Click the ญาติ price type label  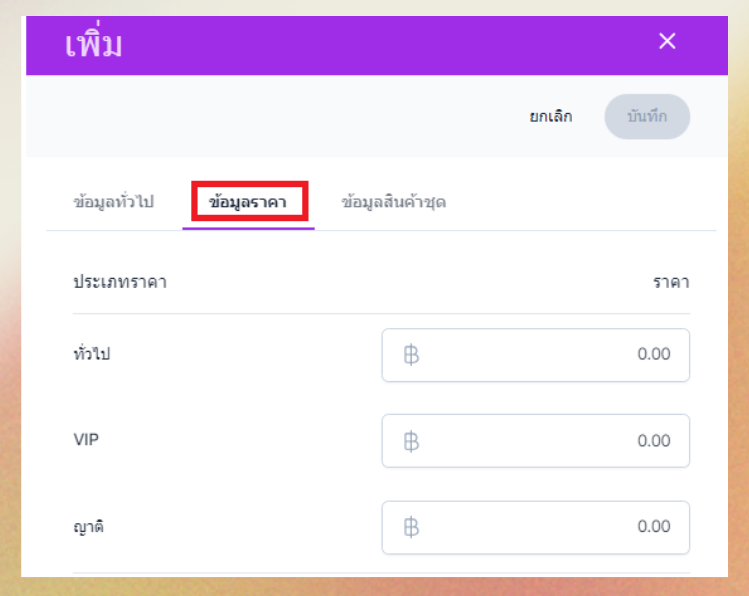(x=88, y=526)
